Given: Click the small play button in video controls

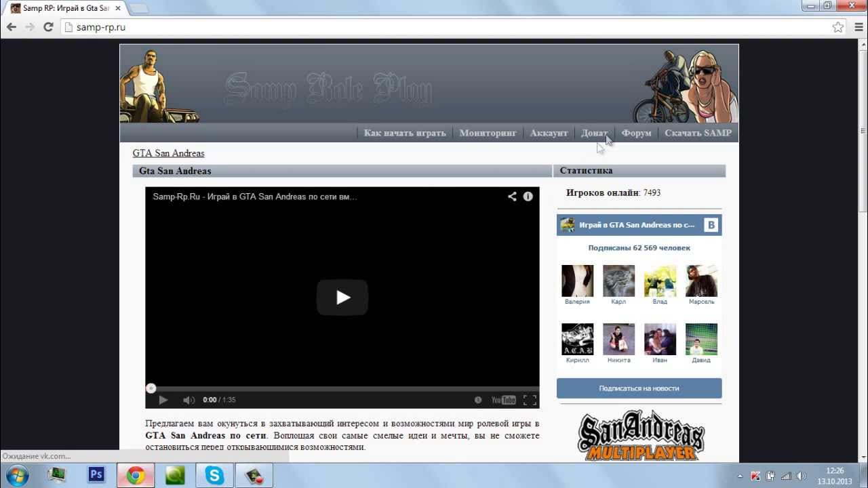Looking at the screenshot, I should pyautogui.click(x=163, y=400).
